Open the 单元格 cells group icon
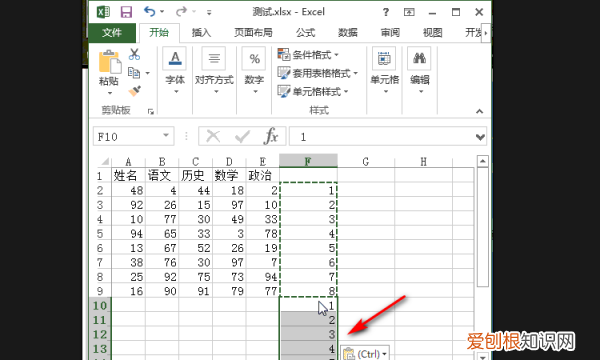The width and height of the screenshot is (600, 360). tap(384, 58)
